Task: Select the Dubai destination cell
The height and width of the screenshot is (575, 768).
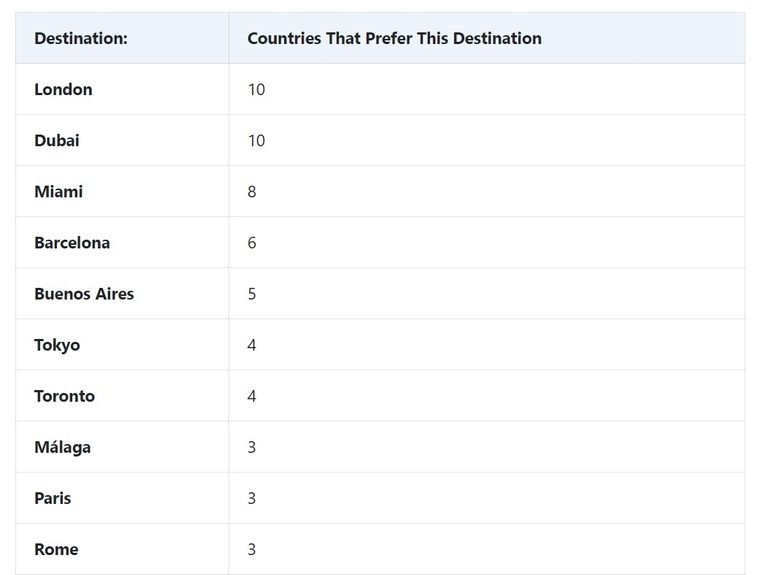Action: coord(57,141)
